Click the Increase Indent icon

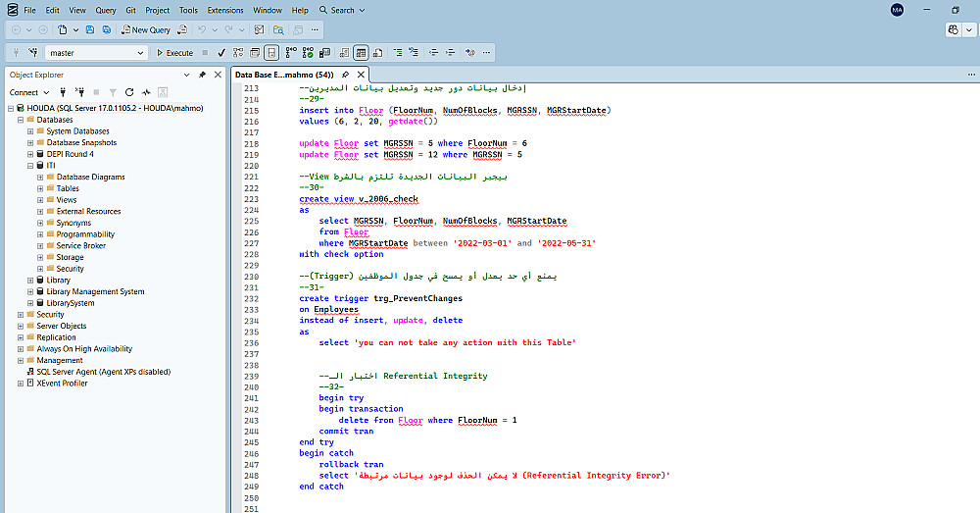pyautogui.click(x=450, y=53)
